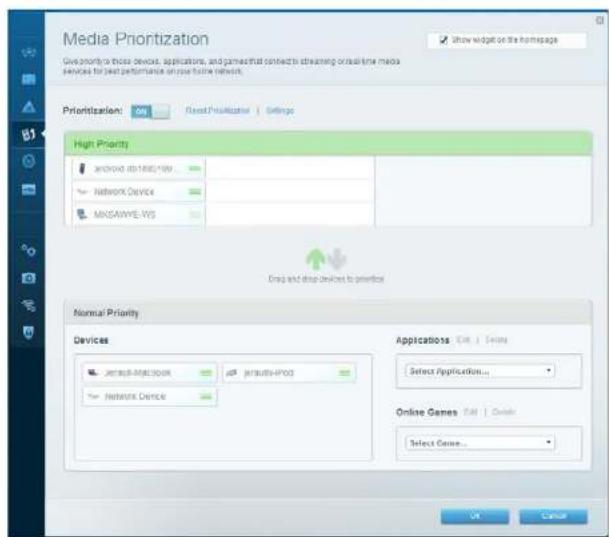
Task: Open the Connectivity gears sidebar icon
Action: tap(28, 250)
